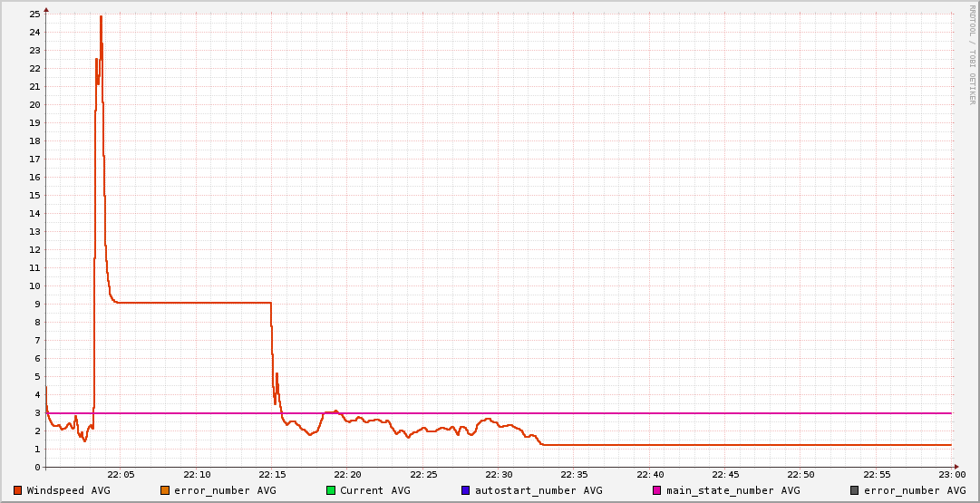Click the red arrow at the top of the y-axis
The width and height of the screenshot is (980, 503).
[x=46, y=9]
